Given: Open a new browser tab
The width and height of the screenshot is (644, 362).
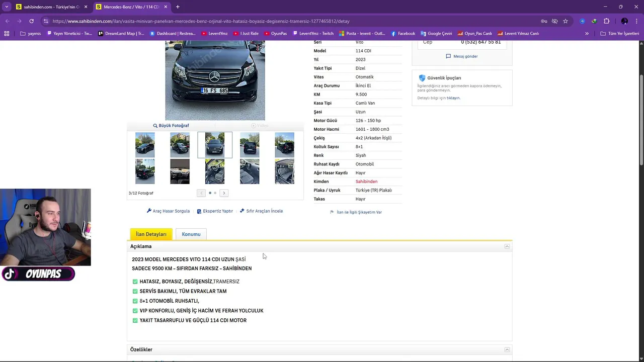Looking at the screenshot, I should (178, 7).
